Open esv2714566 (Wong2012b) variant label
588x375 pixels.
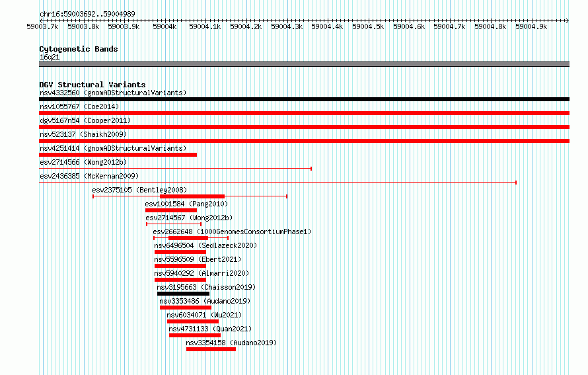point(83,162)
